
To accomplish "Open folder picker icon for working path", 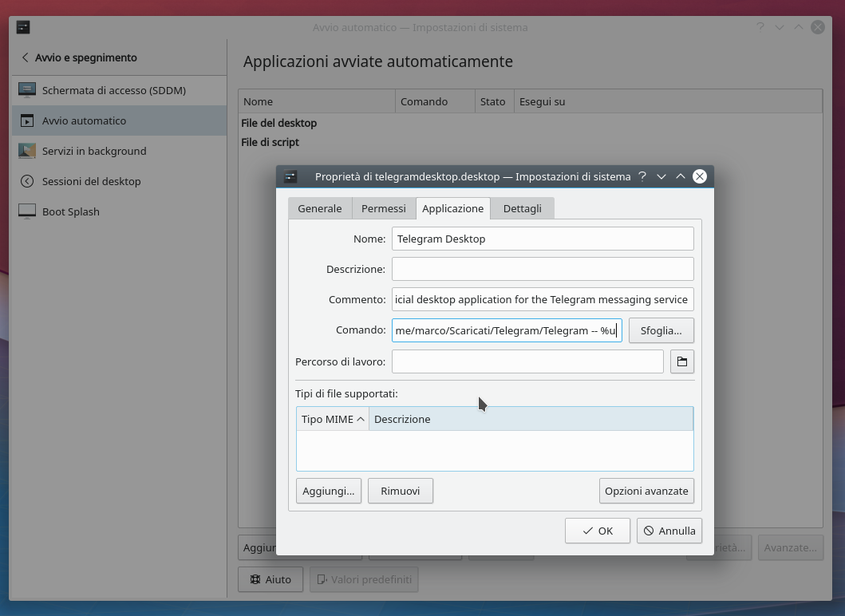I will (682, 361).
